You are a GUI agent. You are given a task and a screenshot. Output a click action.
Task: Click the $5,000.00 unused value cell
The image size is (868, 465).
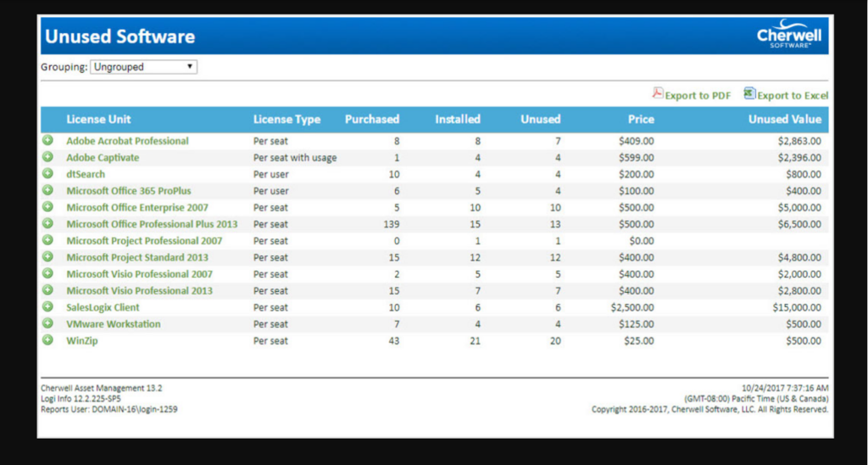point(799,207)
